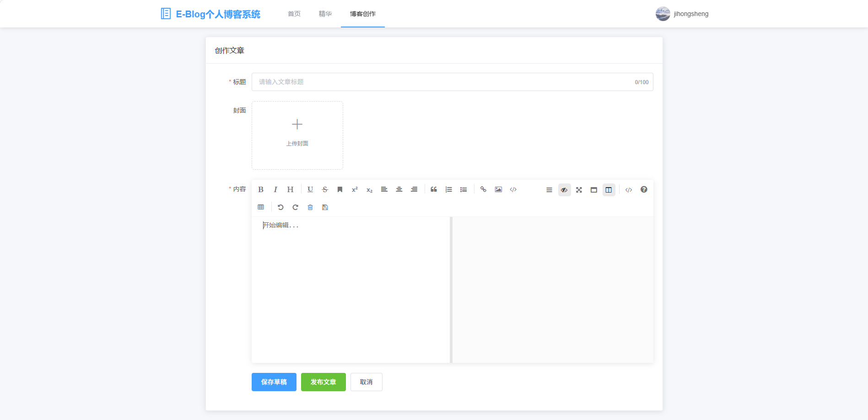Open the editor help question icon
The width and height of the screenshot is (868, 420).
tap(644, 189)
